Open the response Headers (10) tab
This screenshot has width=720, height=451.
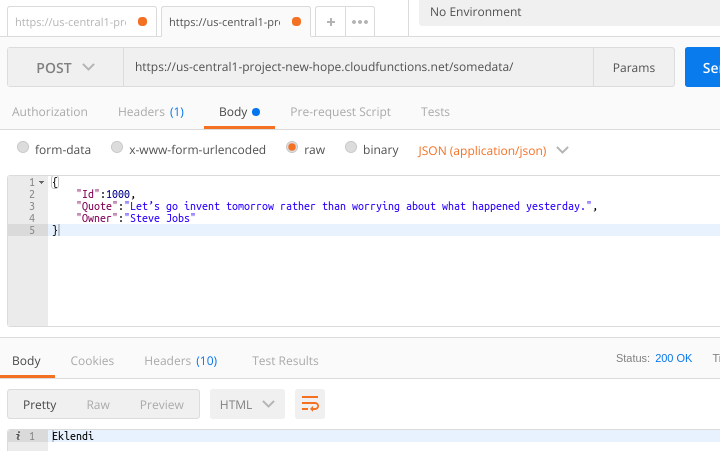(180, 360)
